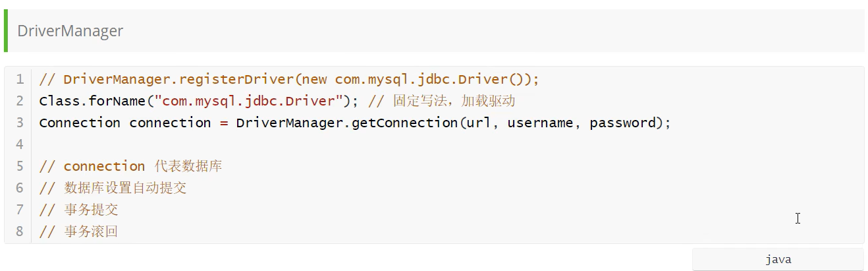Place cursor in the commented registerDriver line
Image resolution: width=868 pixels, height=271 pixels.
coord(289,80)
